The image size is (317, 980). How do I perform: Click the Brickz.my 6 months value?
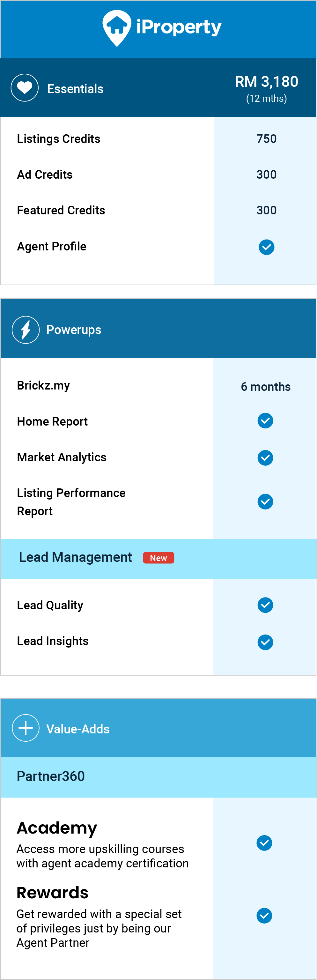pos(266,387)
